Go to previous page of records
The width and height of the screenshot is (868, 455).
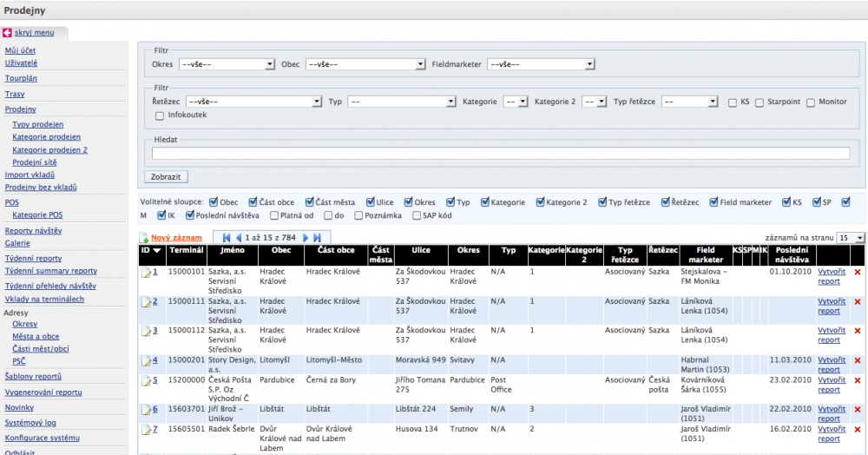click(239, 238)
